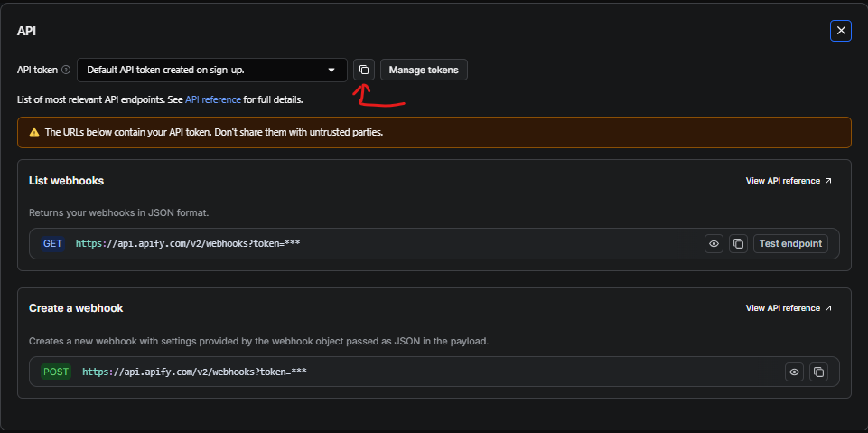Image resolution: width=868 pixels, height=433 pixels.
Task: Copy the GET webhooks endpoint URL
Action: point(738,244)
